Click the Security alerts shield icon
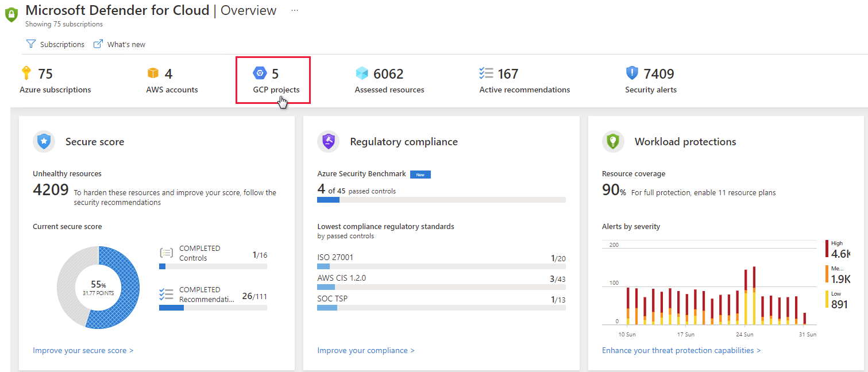 (x=632, y=73)
